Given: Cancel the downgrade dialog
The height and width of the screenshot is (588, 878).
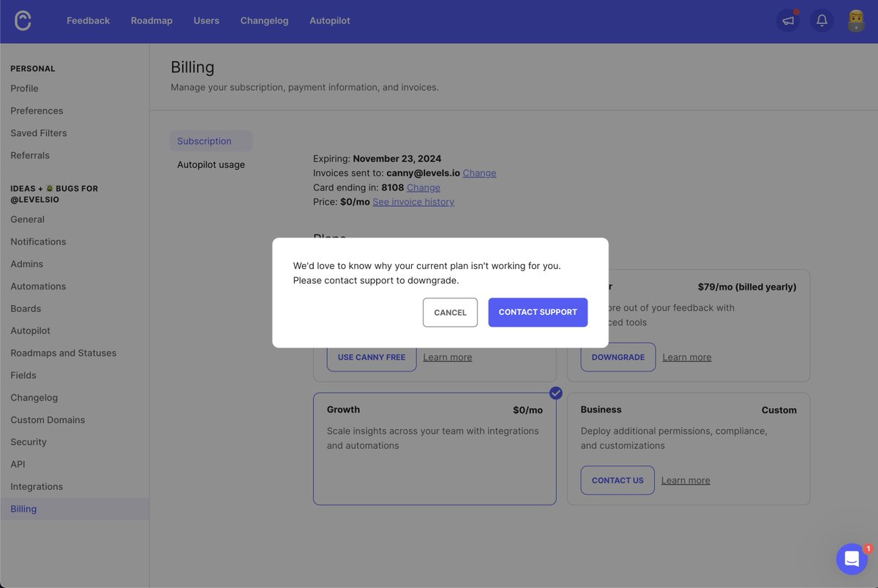Looking at the screenshot, I should 450,312.
